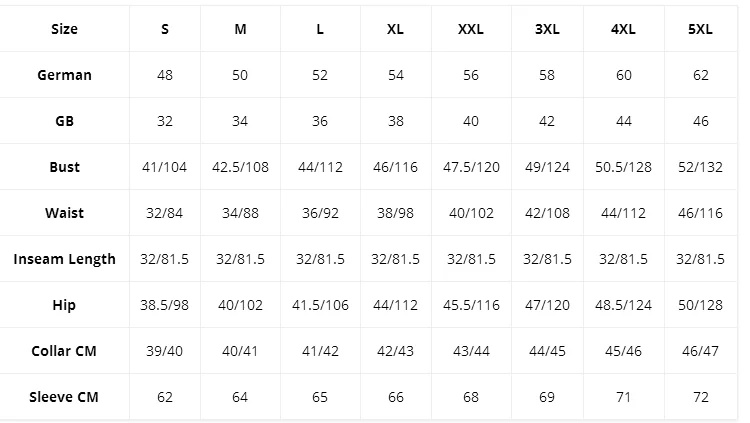Select the Hip row label

[x=64, y=305]
